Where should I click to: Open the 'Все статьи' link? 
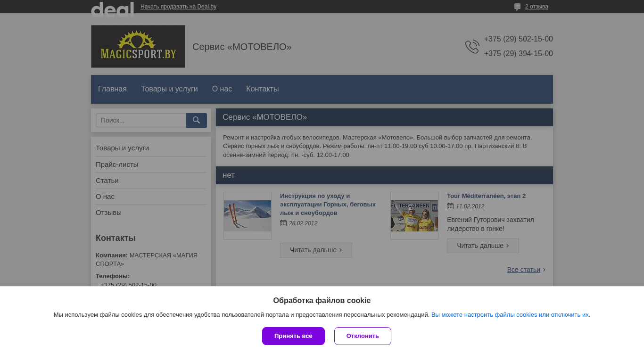pos(524,270)
